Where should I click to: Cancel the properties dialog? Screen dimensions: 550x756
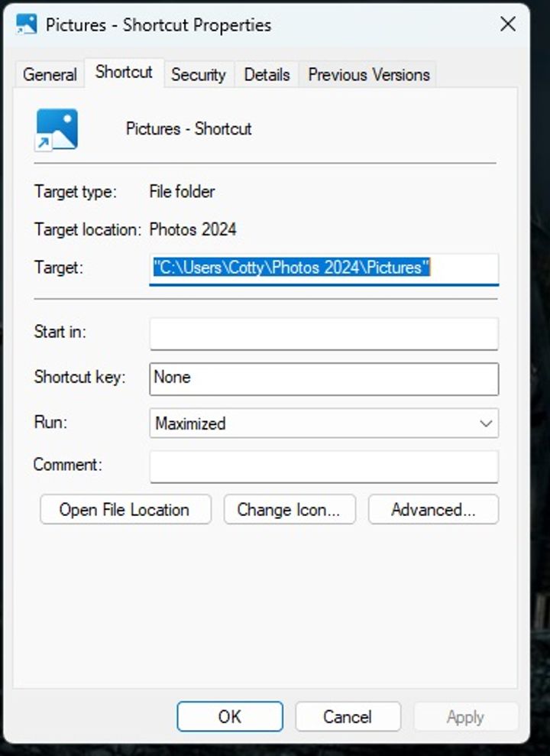coord(348,716)
